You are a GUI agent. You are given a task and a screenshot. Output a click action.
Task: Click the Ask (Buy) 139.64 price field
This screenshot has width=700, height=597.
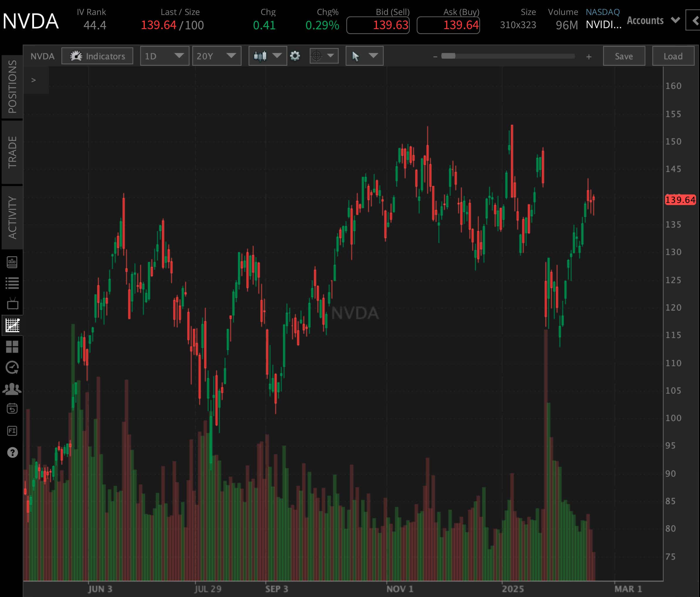tap(448, 25)
